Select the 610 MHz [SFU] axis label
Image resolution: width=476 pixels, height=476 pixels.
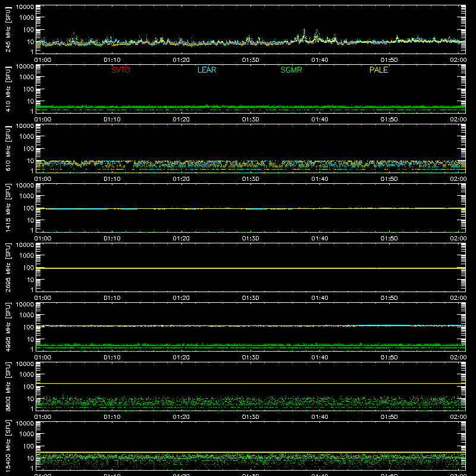pos(8,149)
